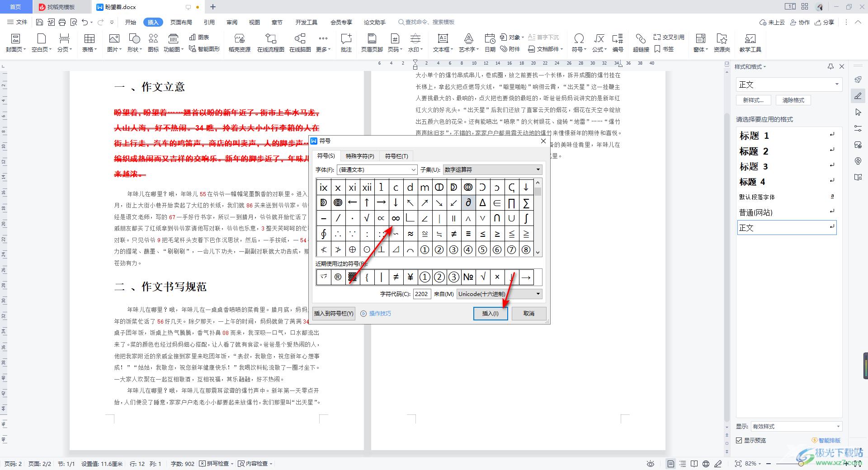Open the shapes tool
868x470 pixels.
pos(134,43)
